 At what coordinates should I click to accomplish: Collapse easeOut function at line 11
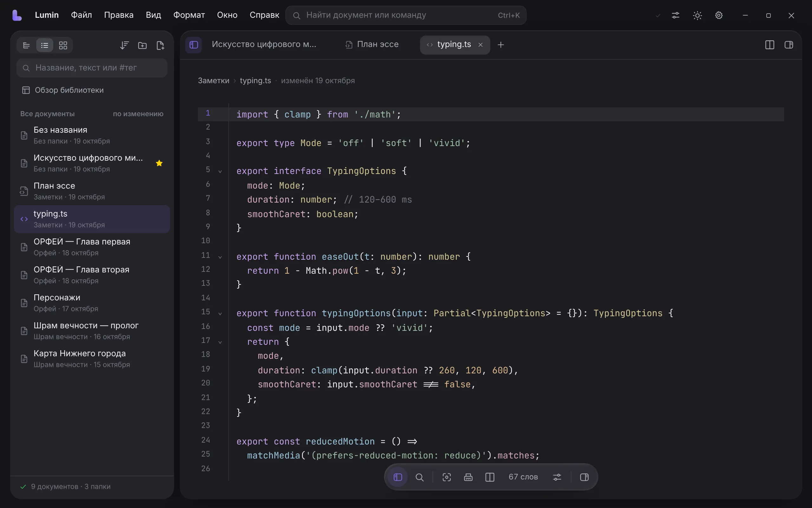220,257
